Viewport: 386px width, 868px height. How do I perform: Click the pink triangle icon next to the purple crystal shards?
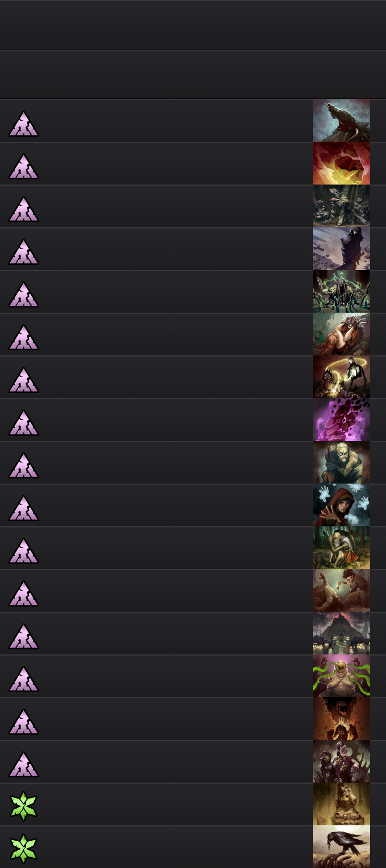[23, 423]
